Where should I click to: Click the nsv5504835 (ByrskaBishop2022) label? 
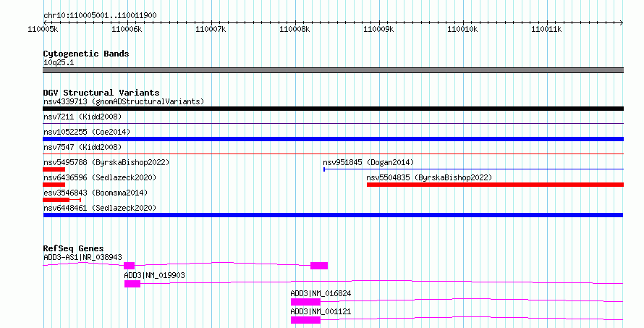point(429,177)
